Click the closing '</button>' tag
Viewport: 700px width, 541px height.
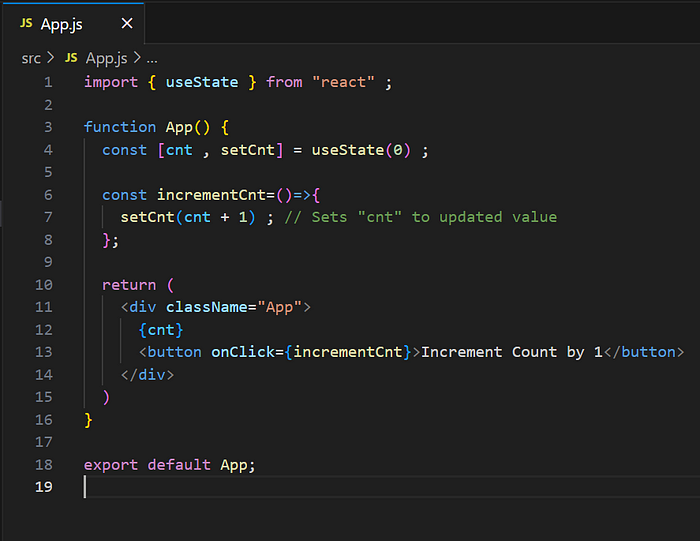coord(644,353)
